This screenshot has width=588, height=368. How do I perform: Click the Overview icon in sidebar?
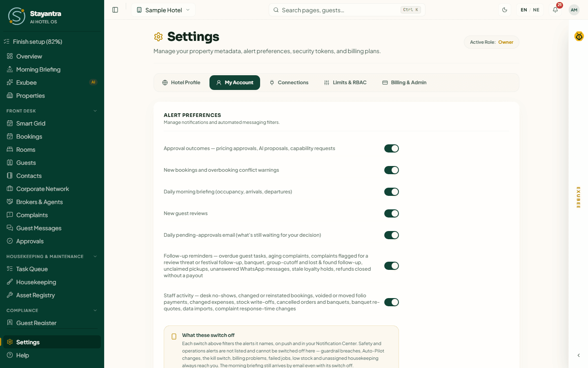pyautogui.click(x=10, y=56)
